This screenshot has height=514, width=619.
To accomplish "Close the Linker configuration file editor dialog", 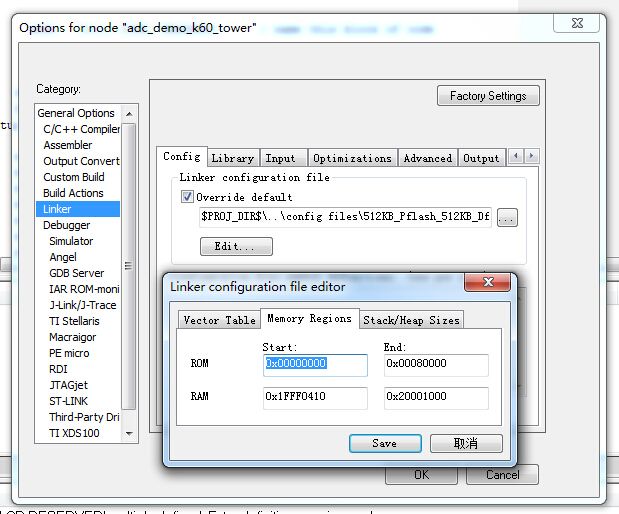I will (x=488, y=282).
